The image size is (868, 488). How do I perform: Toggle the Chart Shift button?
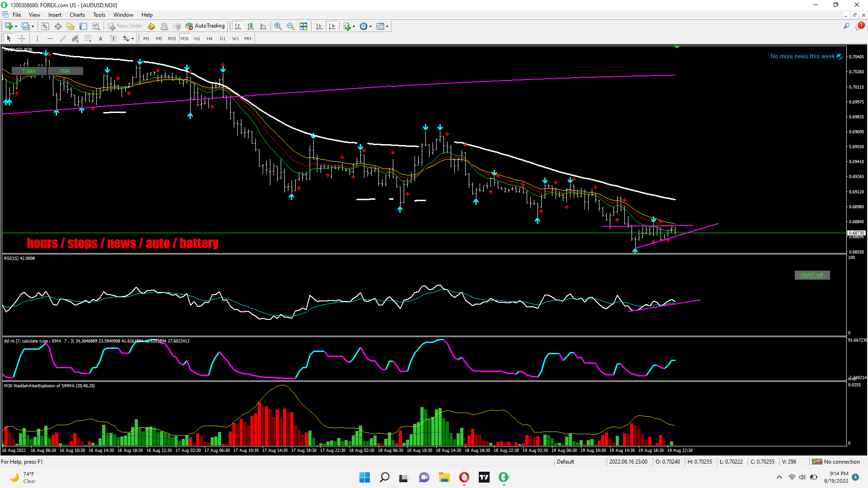click(x=332, y=26)
